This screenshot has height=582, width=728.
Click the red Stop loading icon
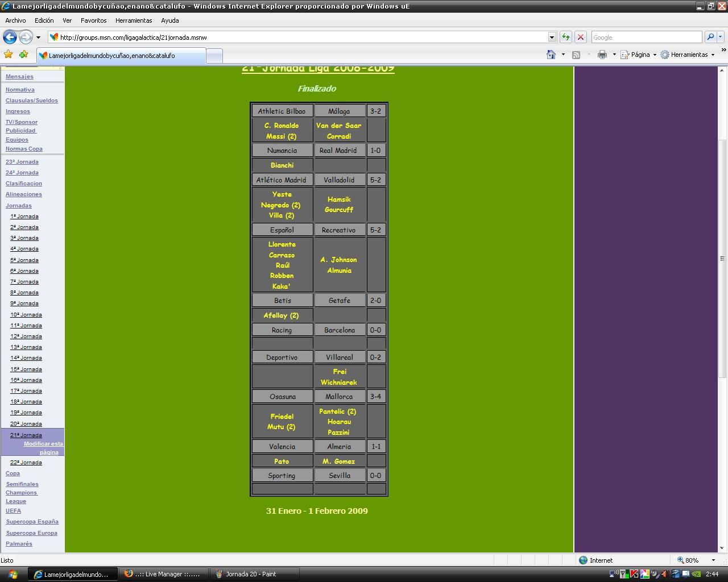point(581,37)
